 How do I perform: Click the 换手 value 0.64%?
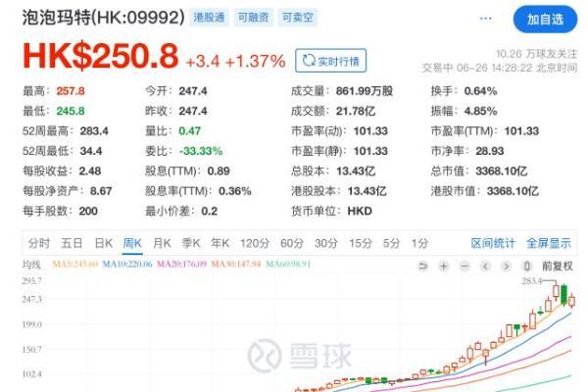pos(480,91)
